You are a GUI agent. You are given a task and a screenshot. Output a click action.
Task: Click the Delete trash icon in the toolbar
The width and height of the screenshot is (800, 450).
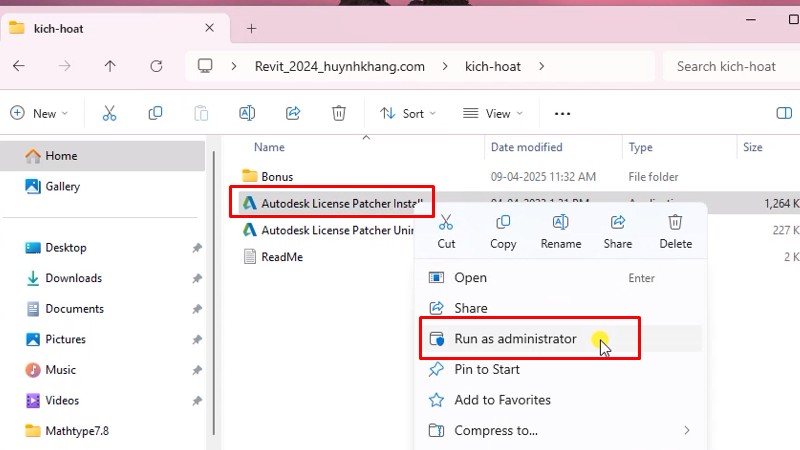click(x=339, y=113)
